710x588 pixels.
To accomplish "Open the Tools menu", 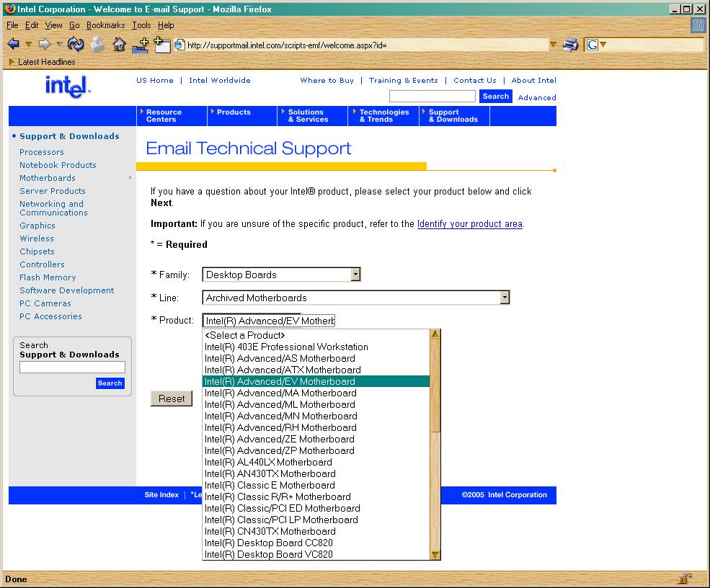I will click(x=141, y=25).
